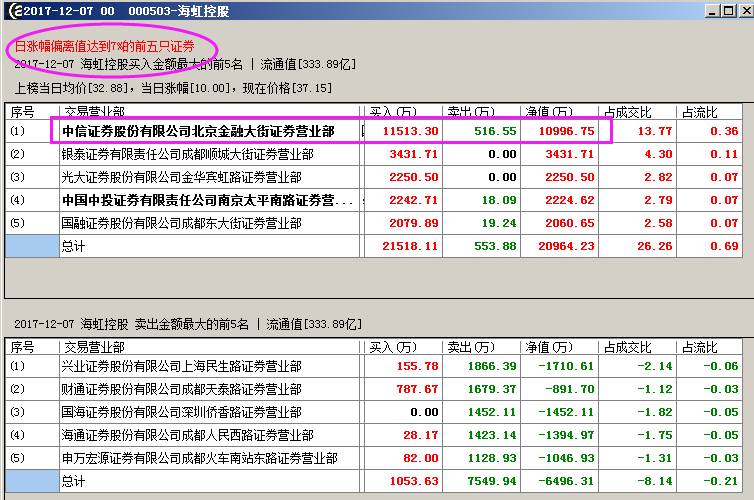Image resolution: width=754 pixels, height=500 pixels.
Task: Click the 总计 row label in sell table
Action: tap(73, 481)
